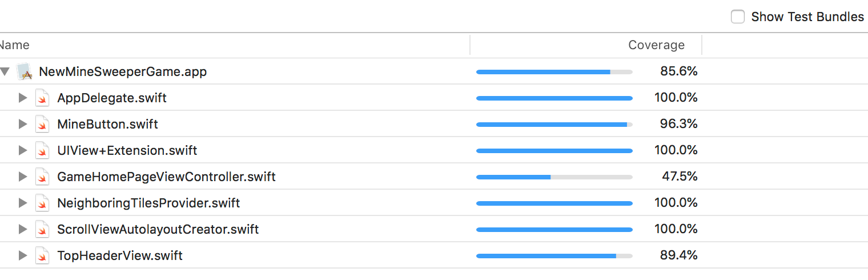Viewport: 868px width, 280px height.
Task: Click the NewMineSweeperGame.app application icon
Action: click(24, 72)
